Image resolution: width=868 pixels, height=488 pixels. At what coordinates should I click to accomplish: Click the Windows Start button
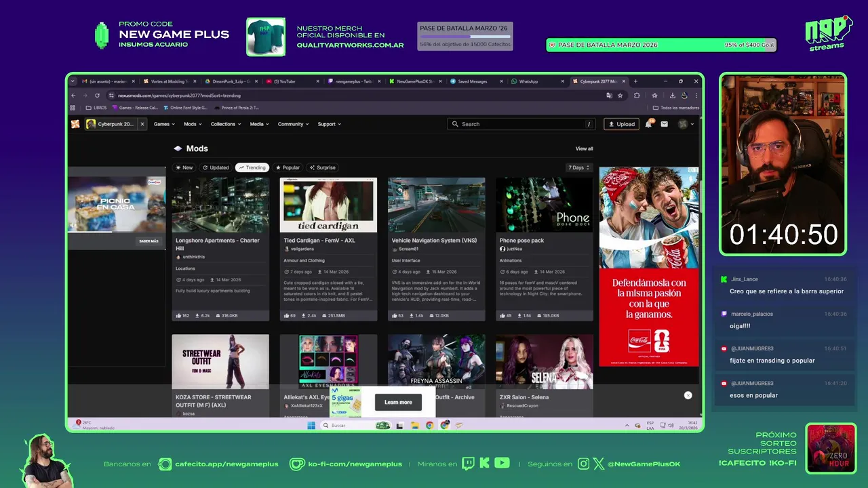(311, 426)
